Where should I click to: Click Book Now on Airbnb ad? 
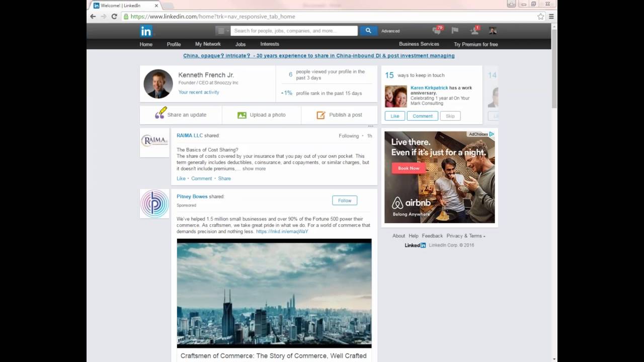(409, 168)
